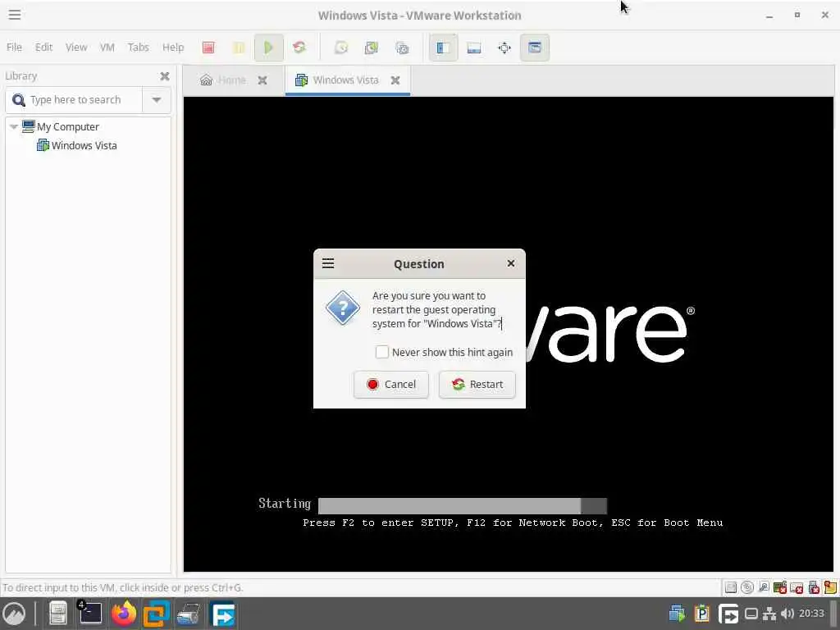Click the status bar icon right of CD/DVD
This screenshot has height=630, width=840.
point(764,587)
